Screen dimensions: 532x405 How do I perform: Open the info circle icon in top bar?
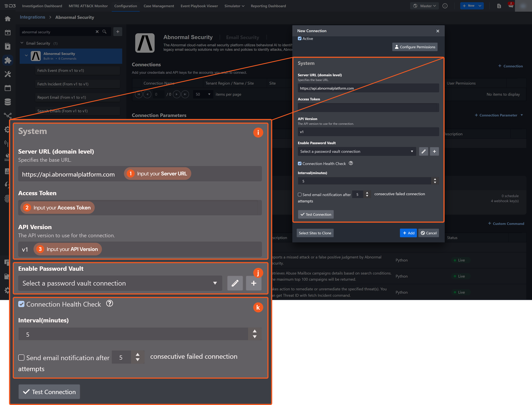click(x=445, y=6)
